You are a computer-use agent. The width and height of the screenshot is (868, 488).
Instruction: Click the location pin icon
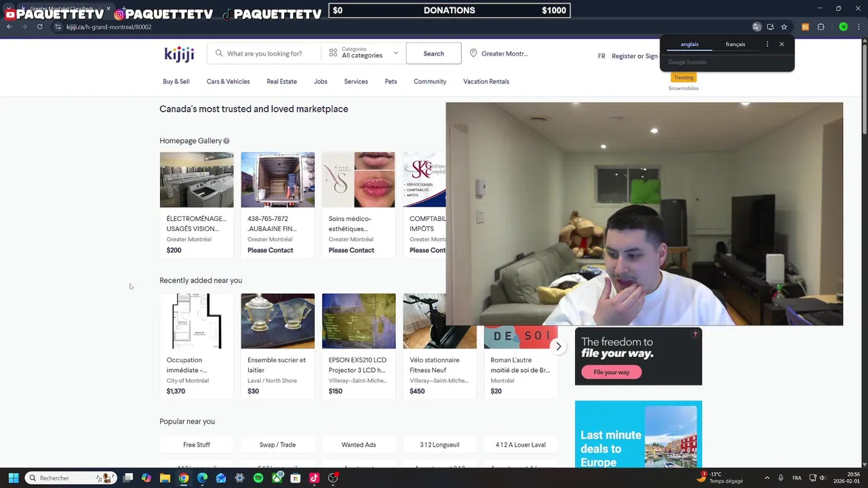coord(473,54)
